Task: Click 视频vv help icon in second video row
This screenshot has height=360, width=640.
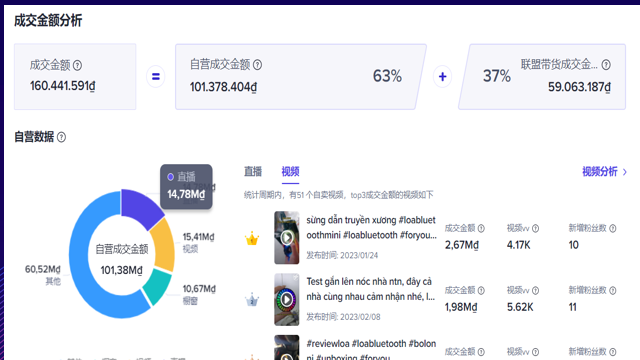Action: pyautogui.click(x=536, y=291)
